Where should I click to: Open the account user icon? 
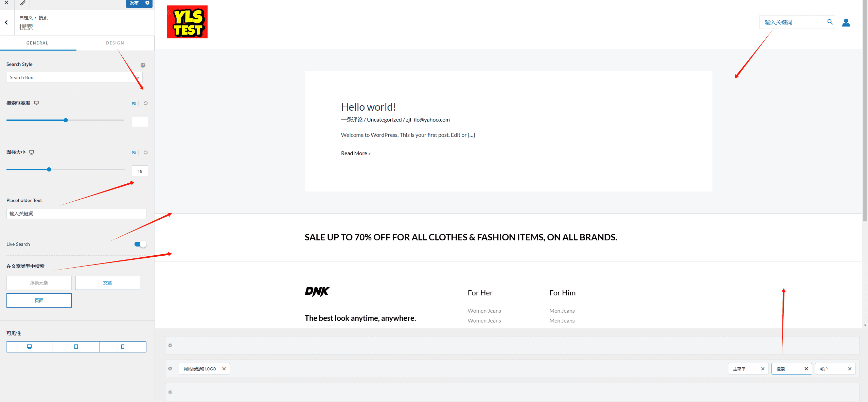click(x=846, y=22)
